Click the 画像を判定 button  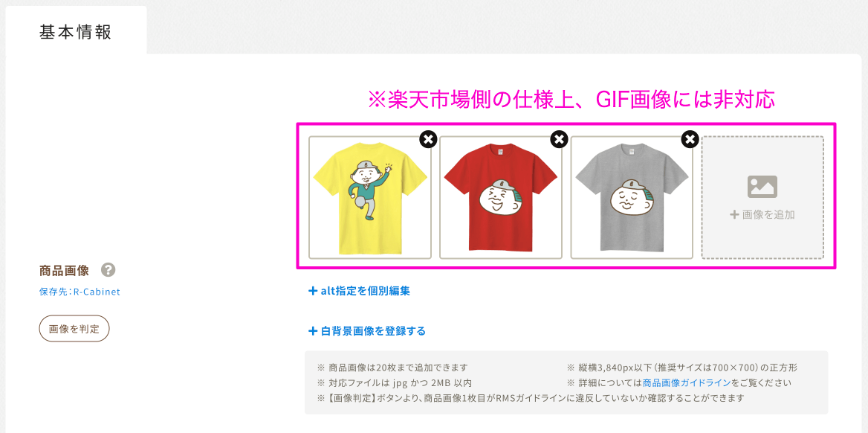pyautogui.click(x=74, y=328)
